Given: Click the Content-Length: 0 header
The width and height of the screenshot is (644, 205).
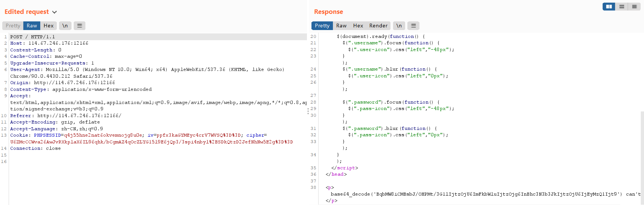Looking at the screenshot, I should [36, 50].
